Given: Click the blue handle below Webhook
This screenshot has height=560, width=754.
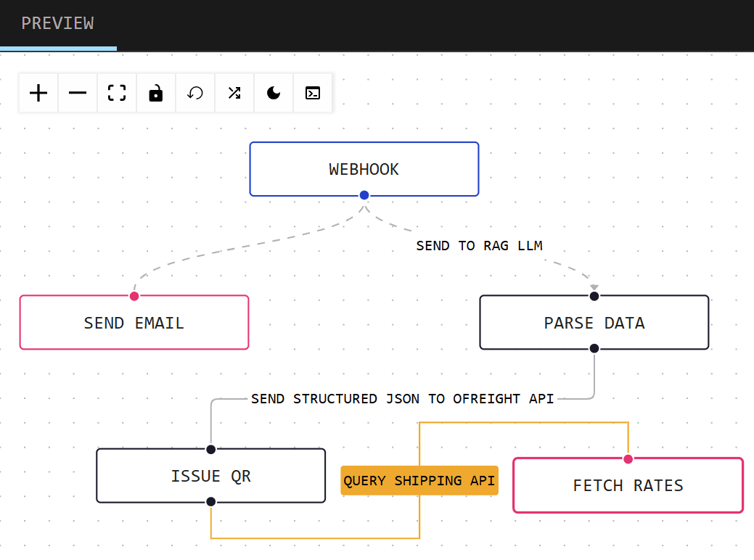Looking at the screenshot, I should (x=364, y=195).
